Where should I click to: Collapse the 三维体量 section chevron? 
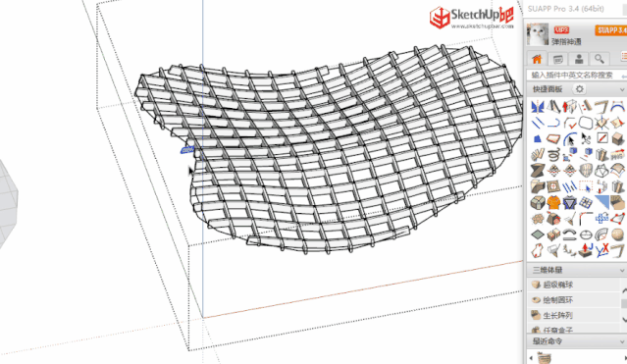coord(622,271)
